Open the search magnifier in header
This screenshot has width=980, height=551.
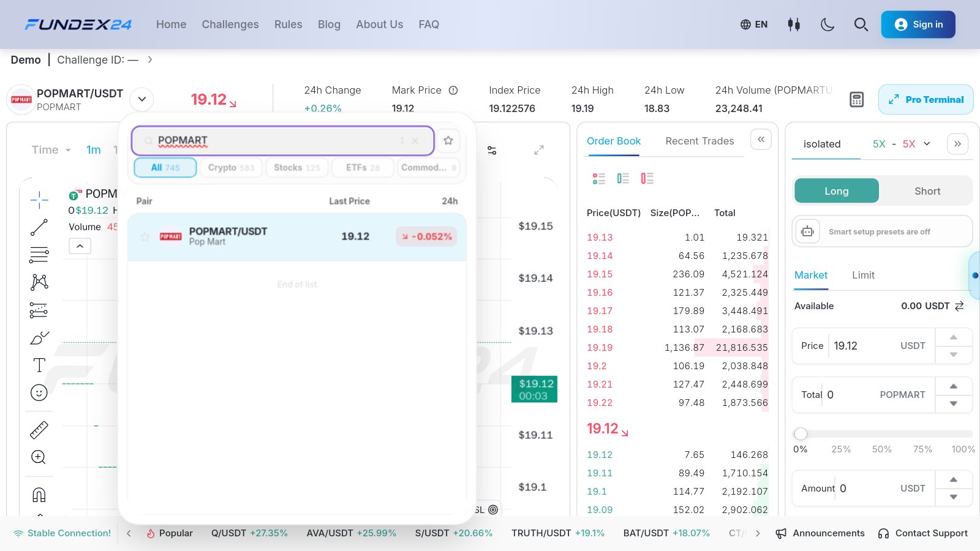coord(861,24)
